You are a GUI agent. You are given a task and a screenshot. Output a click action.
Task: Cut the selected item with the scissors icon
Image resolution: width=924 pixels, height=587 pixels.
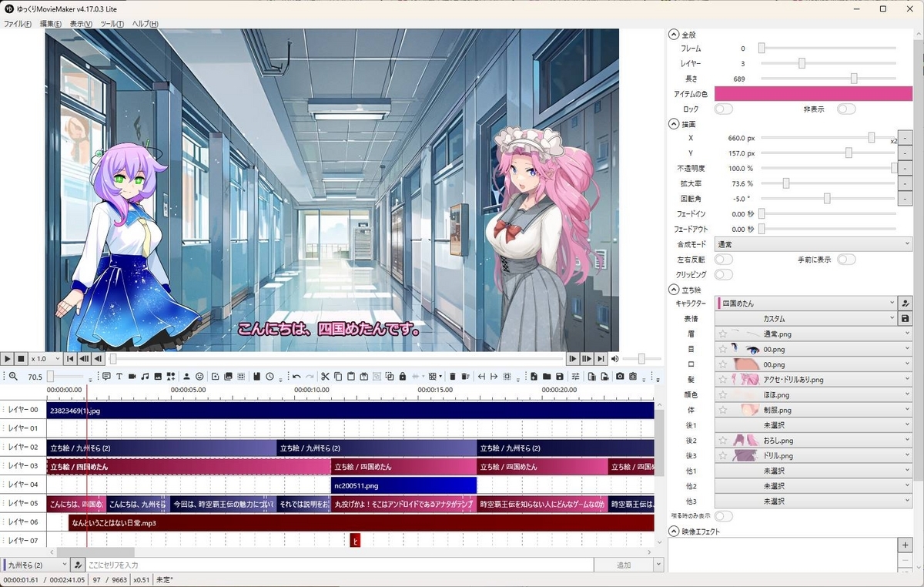click(x=324, y=377)
